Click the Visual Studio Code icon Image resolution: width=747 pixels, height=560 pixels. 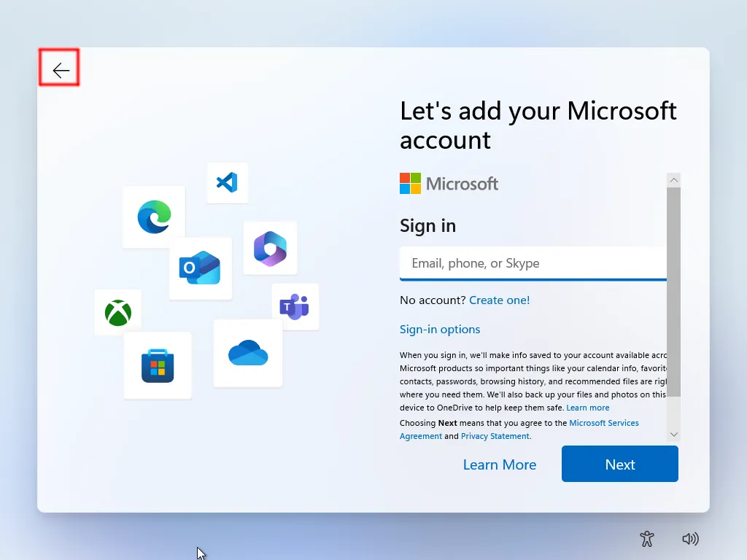click(x=227, y=183)
